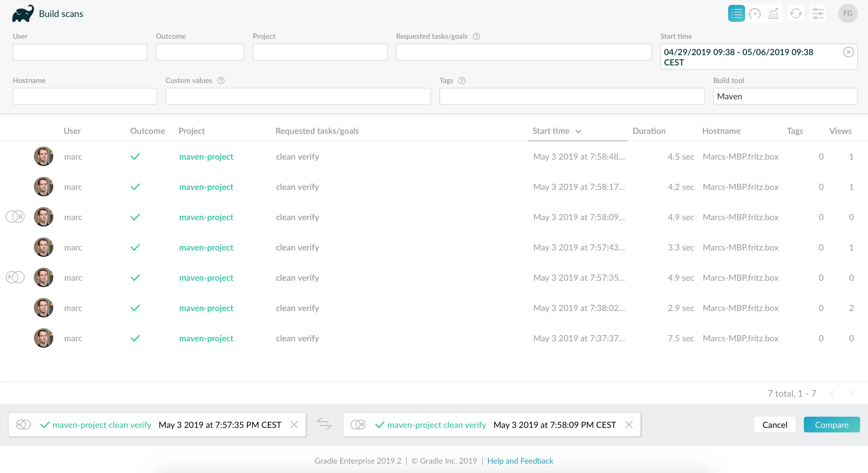Click the Requested tasks/goals column header
868x473 pixels.
pos(317,131)
